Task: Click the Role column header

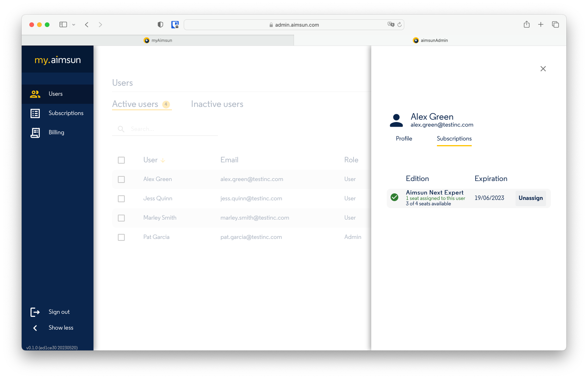Action: [x=351, y=160]
